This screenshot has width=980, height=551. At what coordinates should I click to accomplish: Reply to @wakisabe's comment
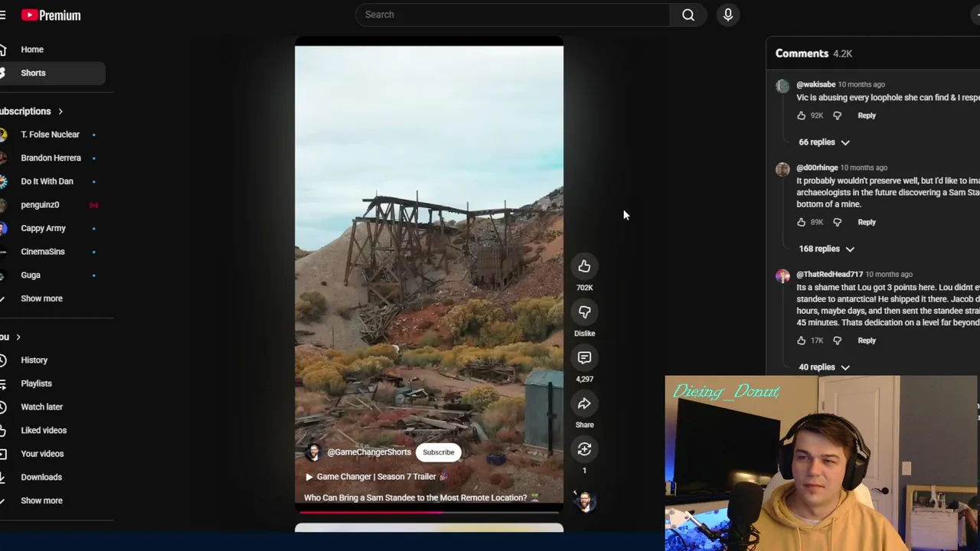(x=867, y=116)
